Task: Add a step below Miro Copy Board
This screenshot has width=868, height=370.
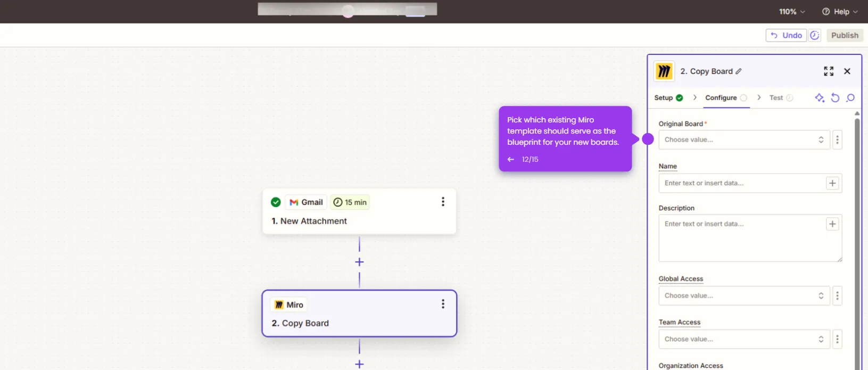Action: coord(359,364)
